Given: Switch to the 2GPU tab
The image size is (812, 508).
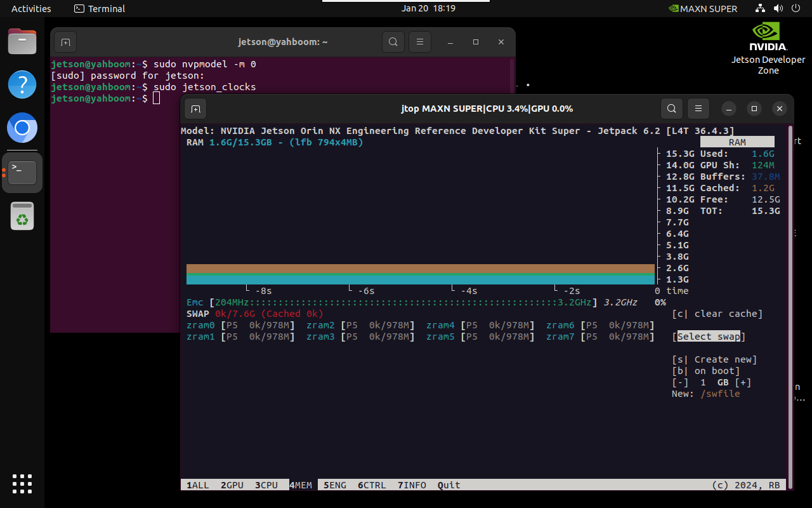Looking at the screenshot, I should click(x=232, y=485).
